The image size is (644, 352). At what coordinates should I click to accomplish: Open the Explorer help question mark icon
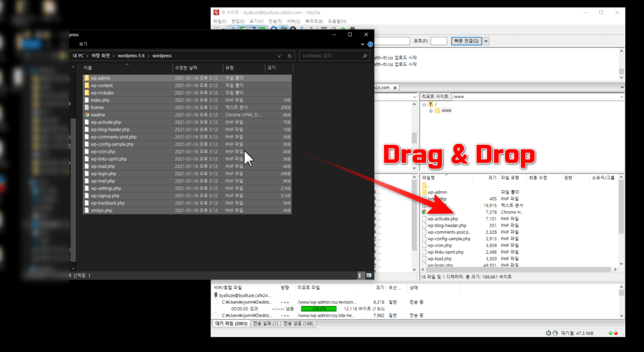point(370,44)
